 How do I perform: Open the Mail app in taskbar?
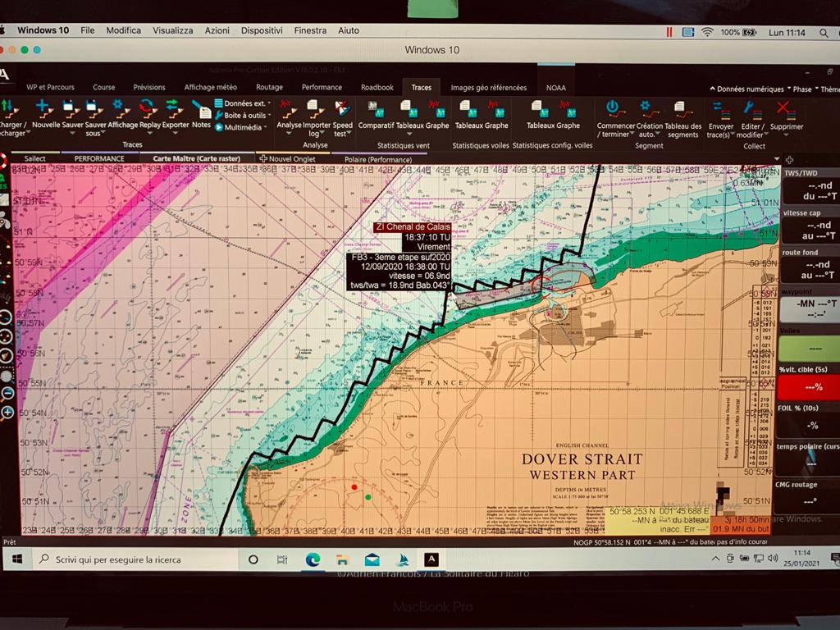coord(372,559)
